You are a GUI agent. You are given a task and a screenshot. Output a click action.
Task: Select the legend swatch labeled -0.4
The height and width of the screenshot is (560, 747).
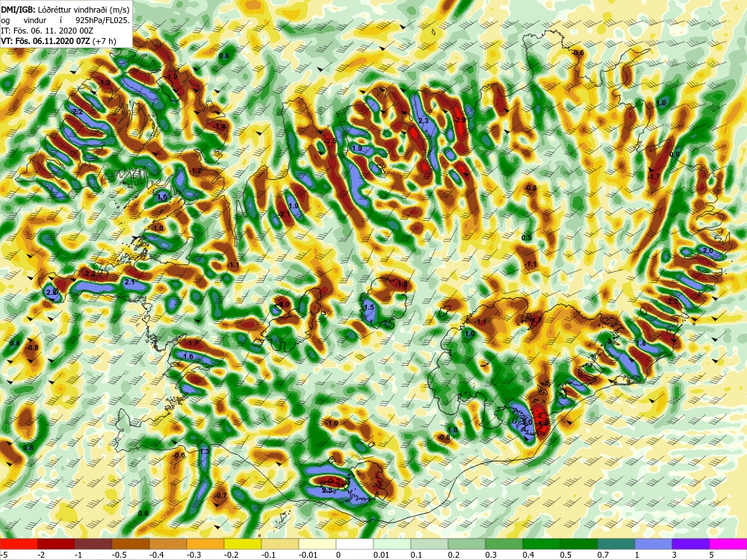[168, 544]
